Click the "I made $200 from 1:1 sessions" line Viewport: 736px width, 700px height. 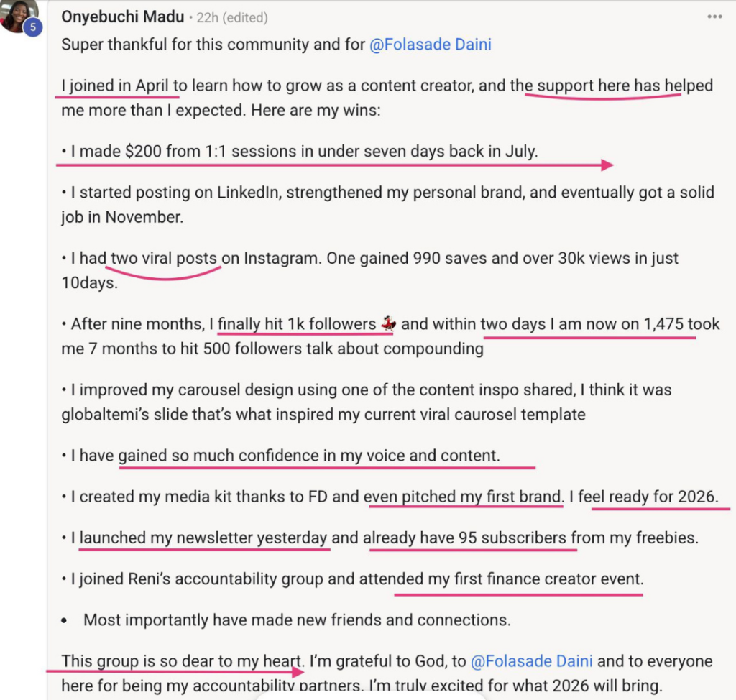click(303, 152)
